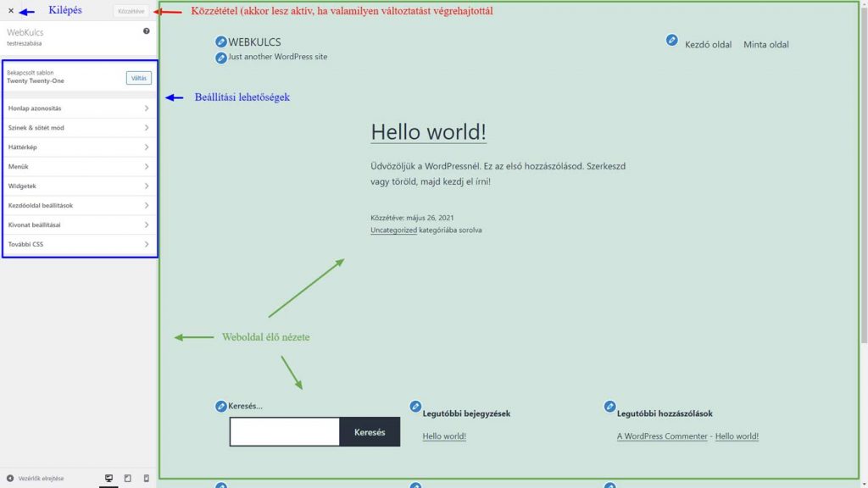The height and width of the screenshot is (488, 868).
Task: Expand the Widgetek section
Action: tap(79, 186)
